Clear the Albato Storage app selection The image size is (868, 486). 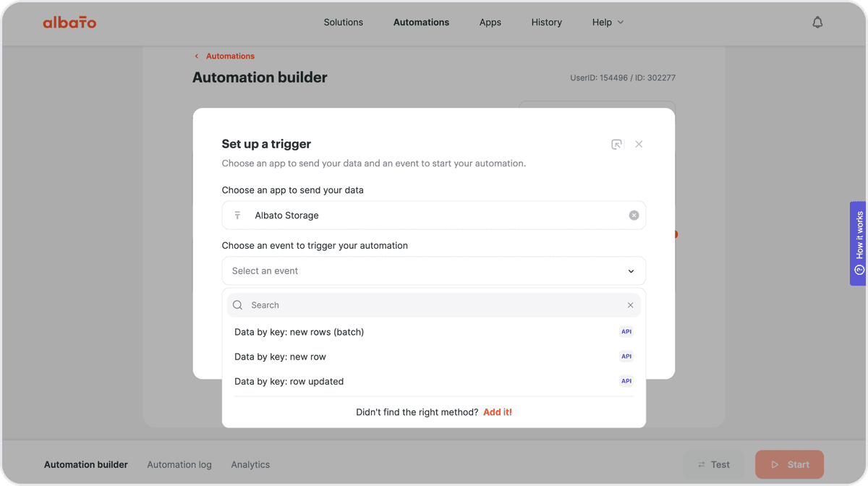[x=634, y=216]
